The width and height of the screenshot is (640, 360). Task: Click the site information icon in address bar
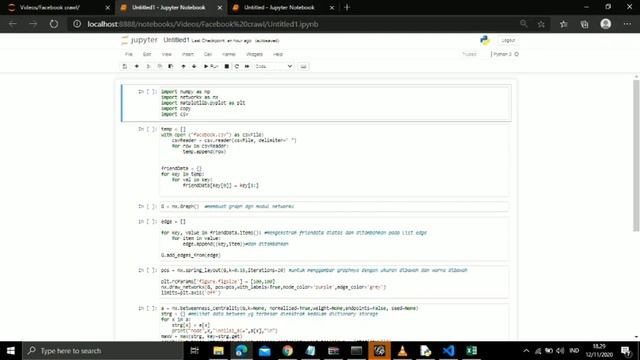pyautogui.click(x=77, y=24)
